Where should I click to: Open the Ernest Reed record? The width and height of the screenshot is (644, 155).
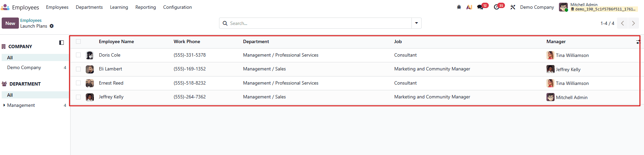[x=111, y=83]
